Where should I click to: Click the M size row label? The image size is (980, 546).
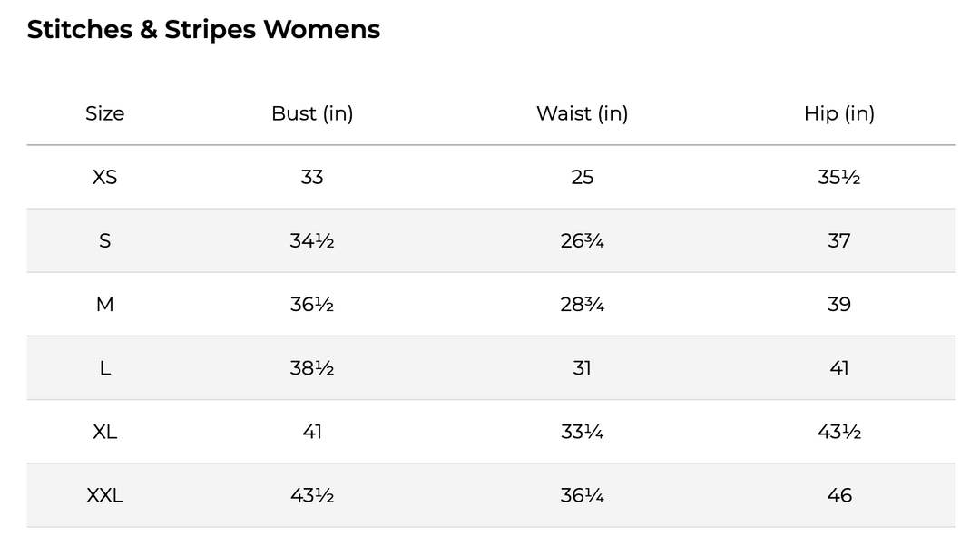click(x=104, y=304)
